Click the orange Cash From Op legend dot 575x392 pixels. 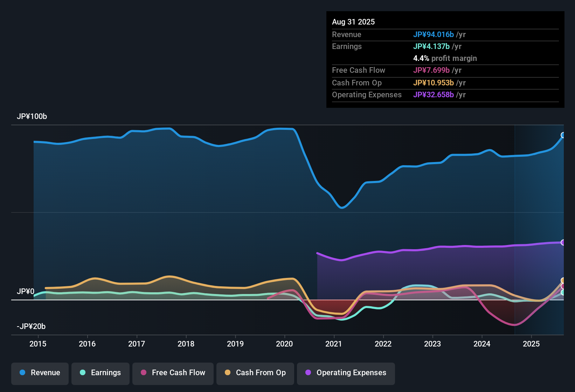coord(228,373)
